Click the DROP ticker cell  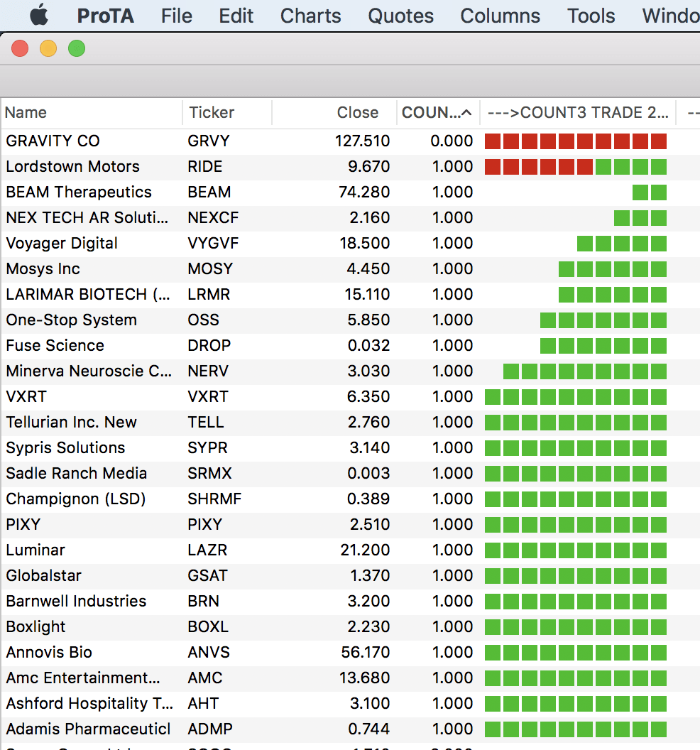[x=209, y=346]
